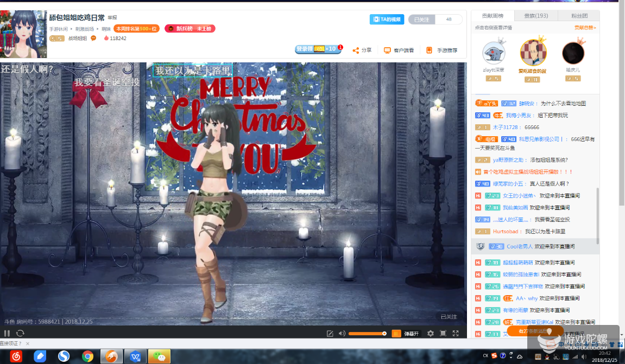Switch to the 贵族(193) tab

[536, 16]
